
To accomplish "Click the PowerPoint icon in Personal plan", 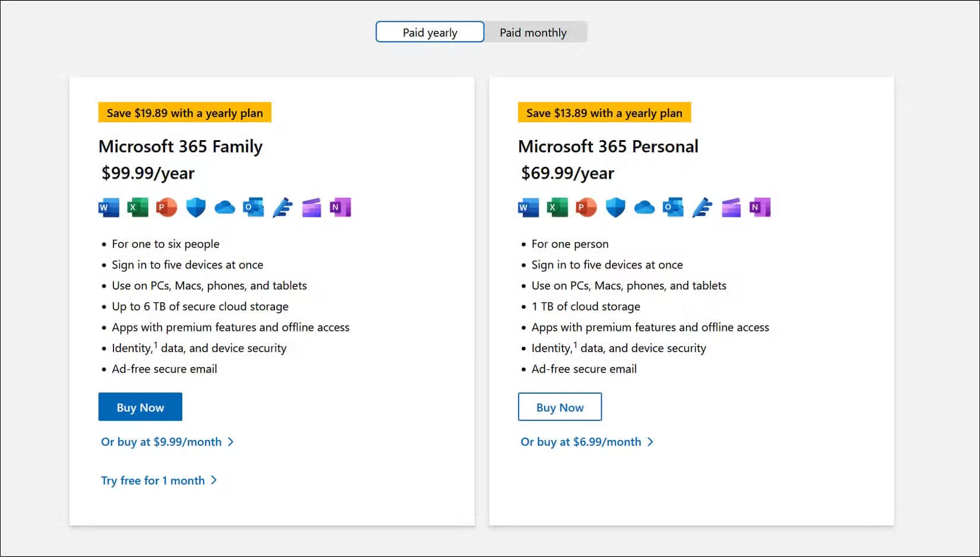I will [586, 207].
